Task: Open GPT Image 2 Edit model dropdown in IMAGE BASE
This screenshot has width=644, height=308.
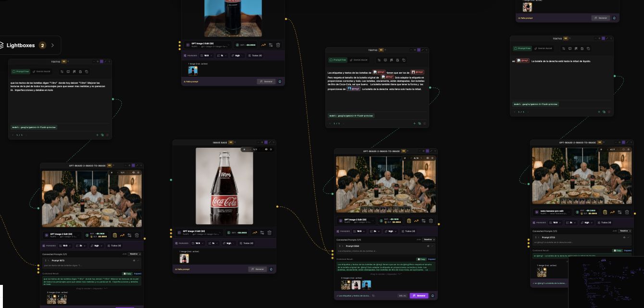Action: click(x=200, y=232)
